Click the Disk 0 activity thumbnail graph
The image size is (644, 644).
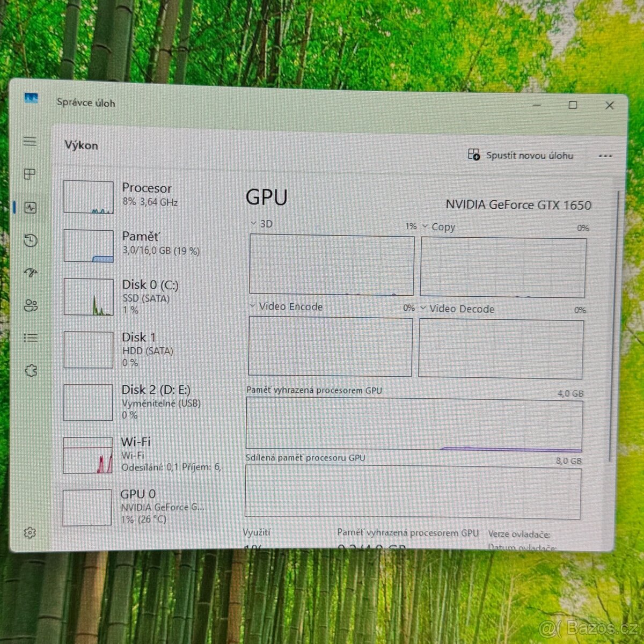(89, 297)
